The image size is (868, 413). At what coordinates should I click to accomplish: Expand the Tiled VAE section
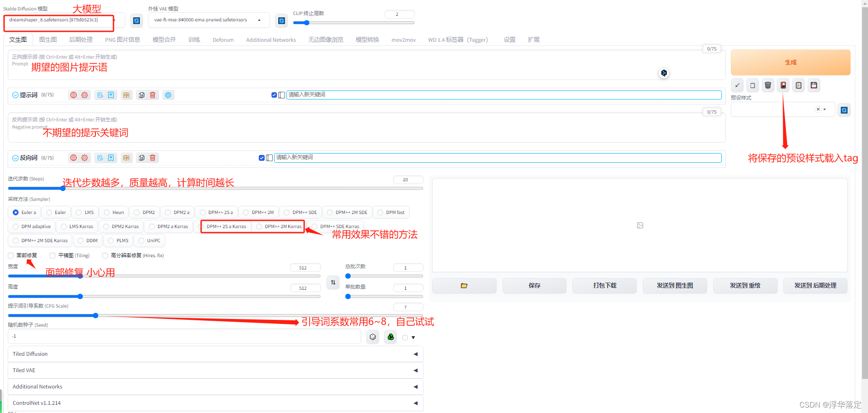point(216,370)
